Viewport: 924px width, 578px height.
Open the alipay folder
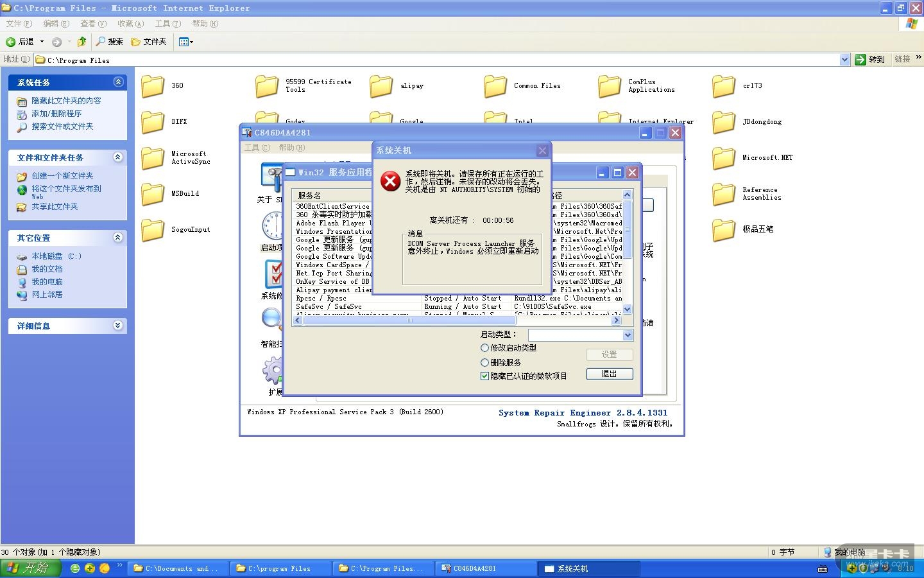coord(381,86)
